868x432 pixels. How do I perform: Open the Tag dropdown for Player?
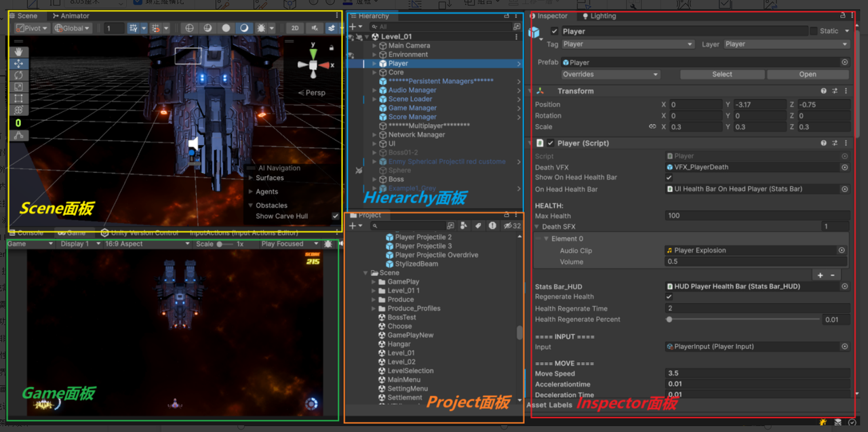[628, 44]
